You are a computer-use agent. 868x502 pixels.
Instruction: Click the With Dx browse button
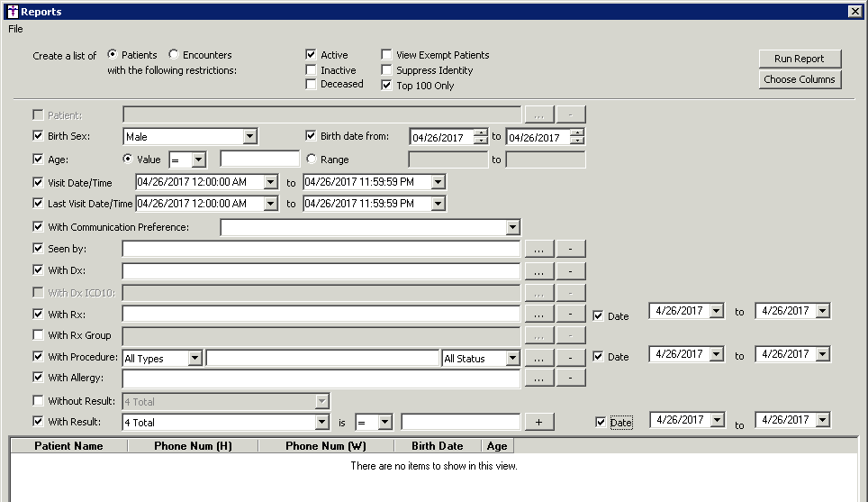point(539,271)
